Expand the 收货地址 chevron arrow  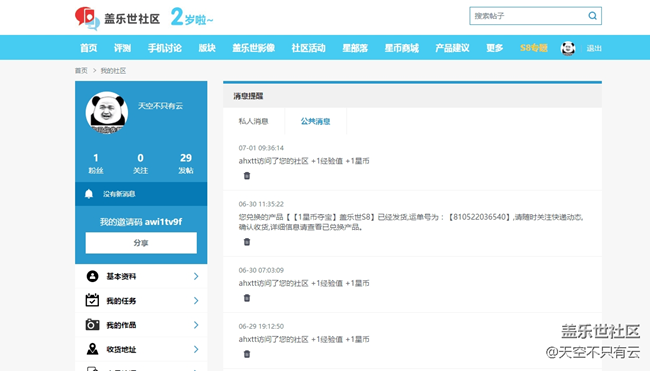pos(196,349)
